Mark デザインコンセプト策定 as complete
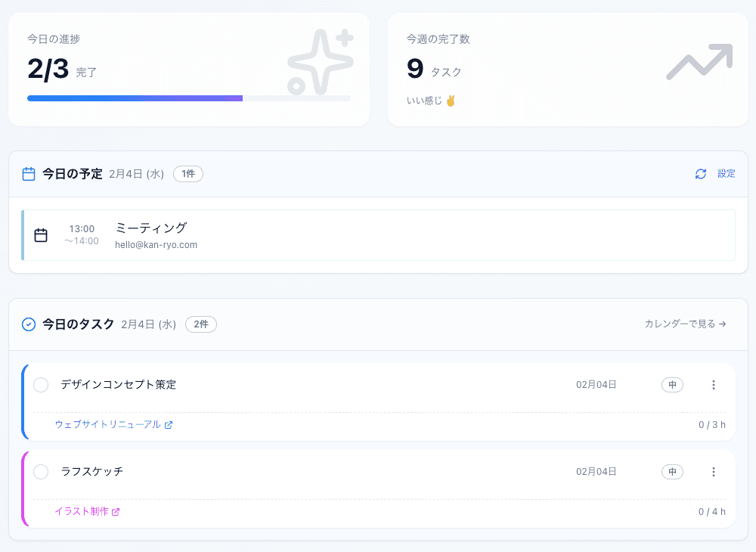This screenshot has width=756, height=552. [x=41, y=385]
